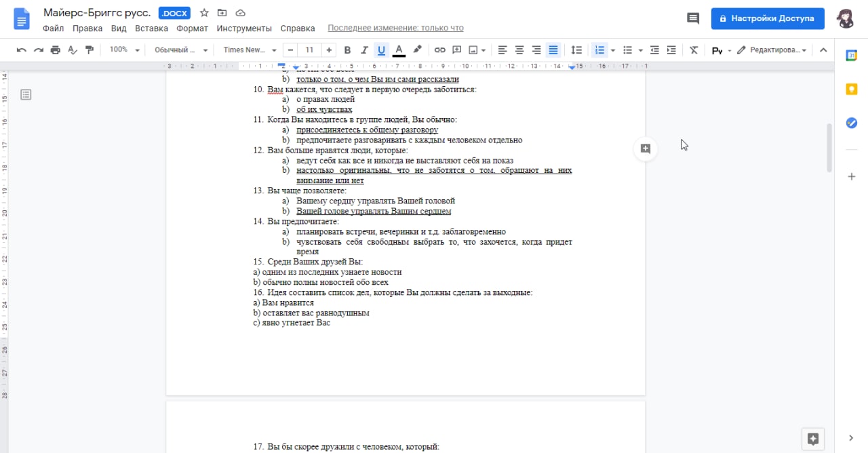
Task: Align text to the left
Action: (x=502, y=50)
